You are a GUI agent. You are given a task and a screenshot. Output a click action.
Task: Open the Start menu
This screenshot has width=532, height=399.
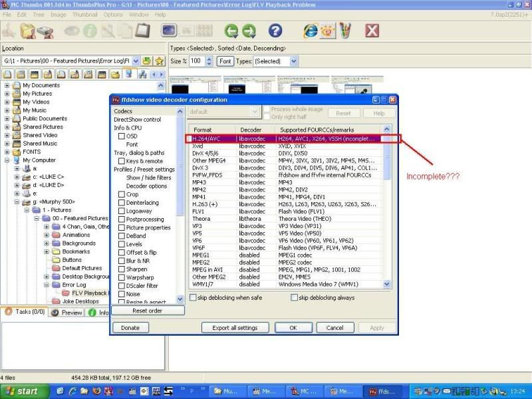click(23, 392)
